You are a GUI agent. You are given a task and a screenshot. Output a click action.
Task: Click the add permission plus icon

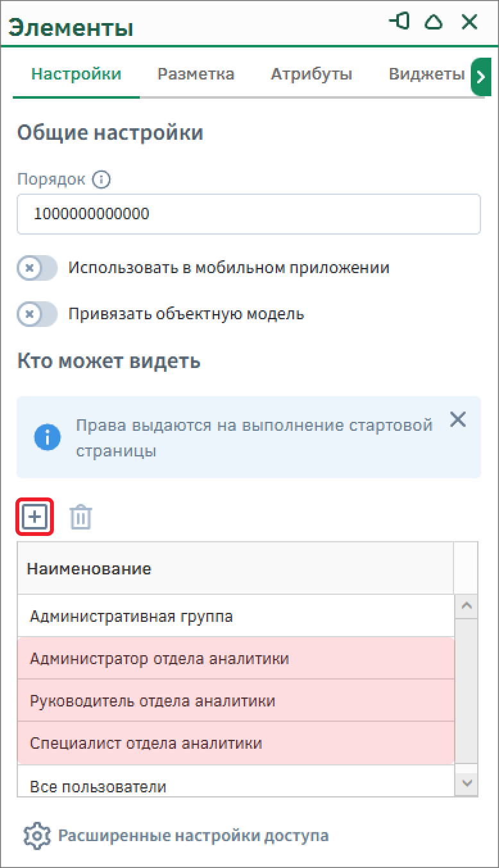tap(35, 517)
